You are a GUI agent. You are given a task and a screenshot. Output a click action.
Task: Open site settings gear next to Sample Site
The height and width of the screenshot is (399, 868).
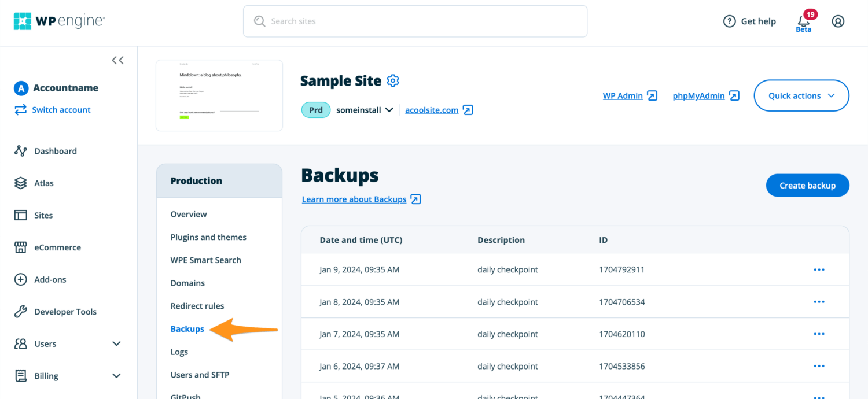point(393,81)
